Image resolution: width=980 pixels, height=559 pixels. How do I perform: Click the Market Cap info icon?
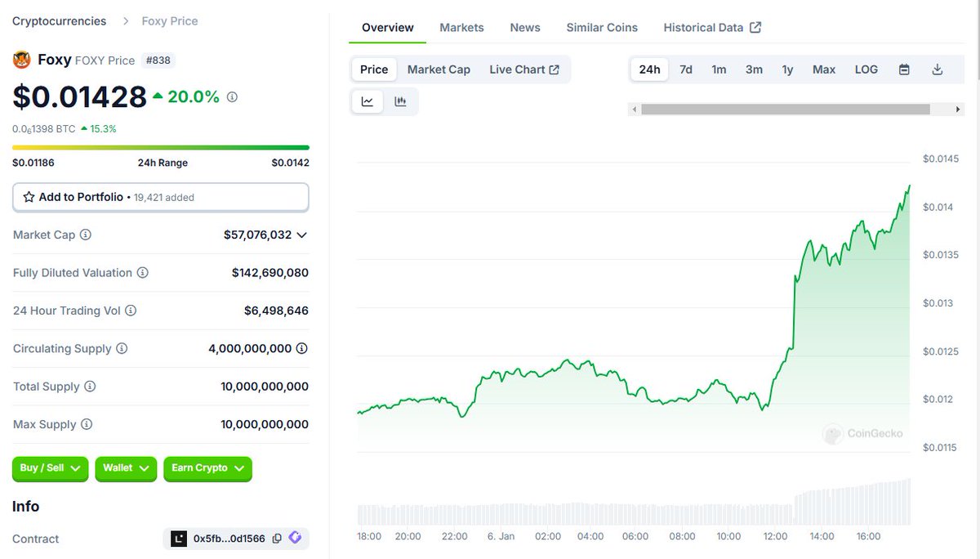pos(86,235)
